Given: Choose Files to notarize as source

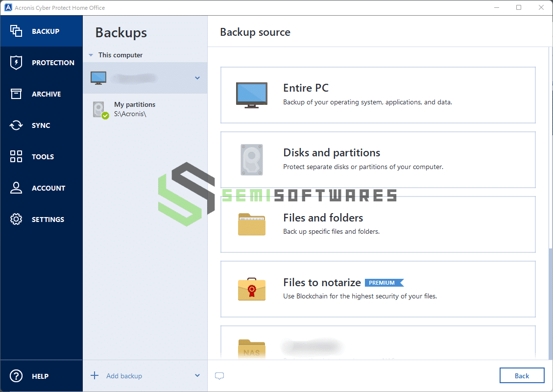Looking at the screenshot, I should [378, 289].
